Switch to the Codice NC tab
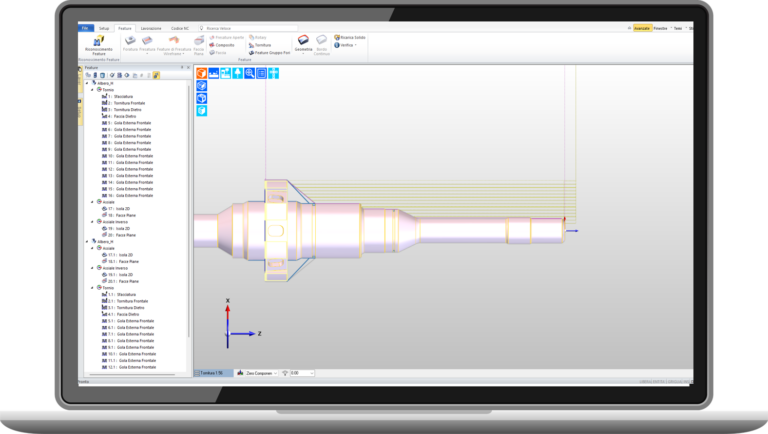This screenshot has width=768, height=434. (180, 28)
